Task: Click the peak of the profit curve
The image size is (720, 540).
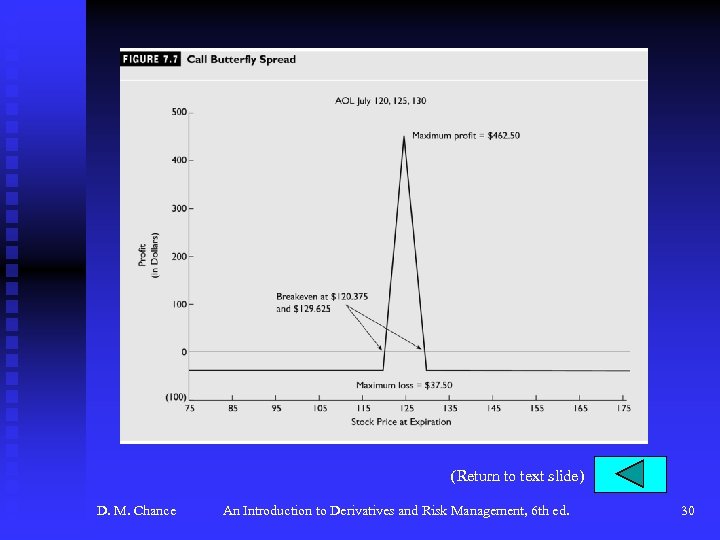Action: (x=404, y=137)
